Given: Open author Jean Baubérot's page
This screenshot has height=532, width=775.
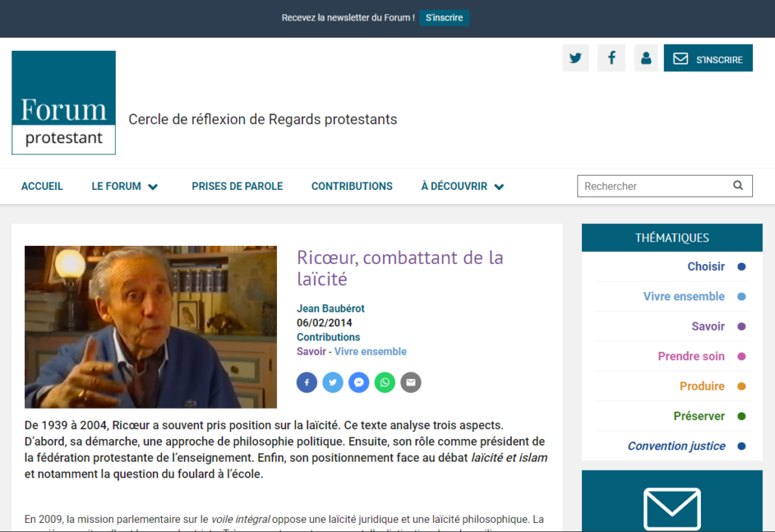Looking at the screenshot, I should click(331, 309).
